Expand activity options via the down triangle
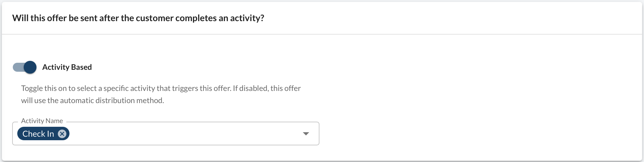The height and width of the screenshot is (162, 644). point(306,134)
